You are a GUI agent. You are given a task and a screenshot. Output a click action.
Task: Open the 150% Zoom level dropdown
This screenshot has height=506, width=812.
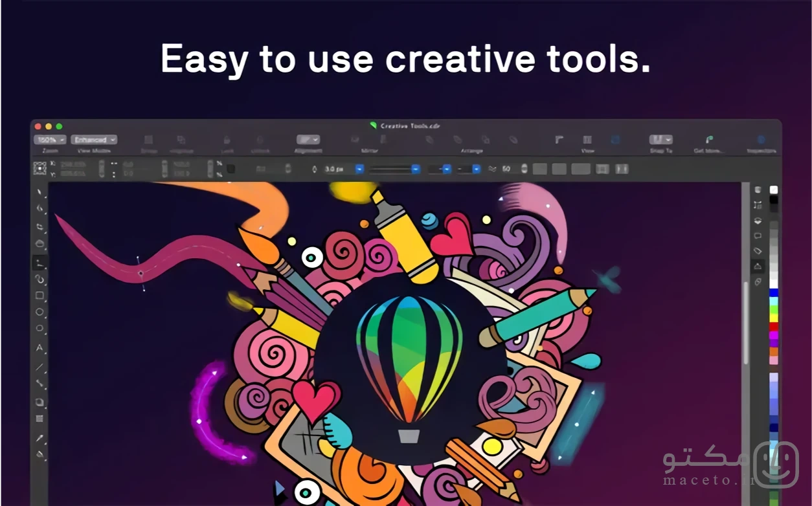pyautogui.click(x=50, y=140)
